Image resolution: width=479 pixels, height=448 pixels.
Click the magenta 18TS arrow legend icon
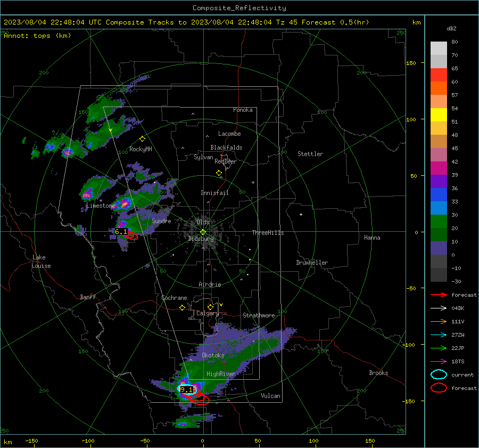tap(439, 362)
